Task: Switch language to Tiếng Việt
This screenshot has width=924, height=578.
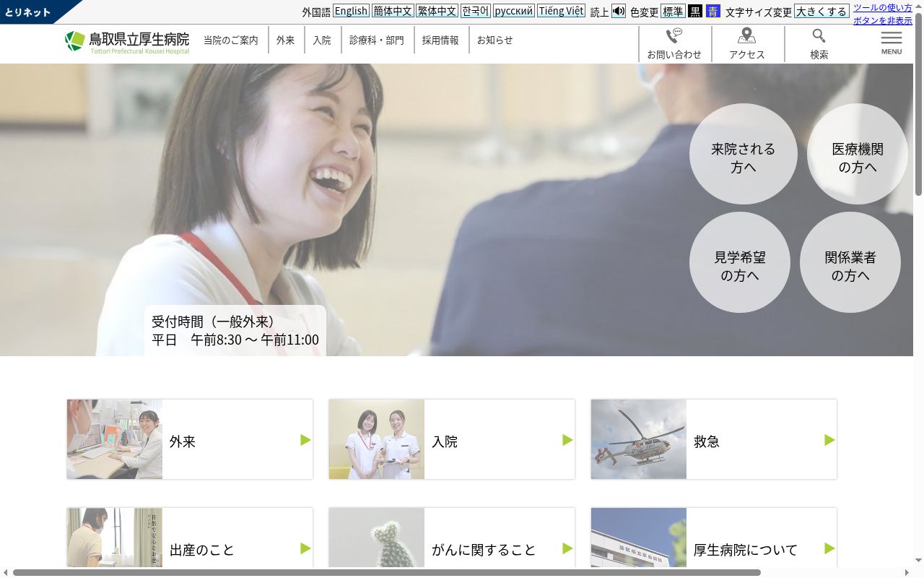Action: [x=561, y=11]
